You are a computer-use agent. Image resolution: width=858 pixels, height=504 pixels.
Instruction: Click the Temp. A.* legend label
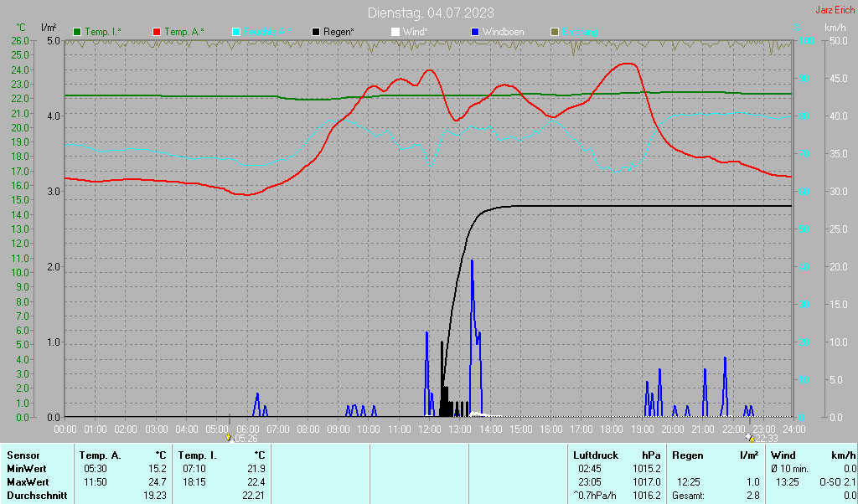184,33
